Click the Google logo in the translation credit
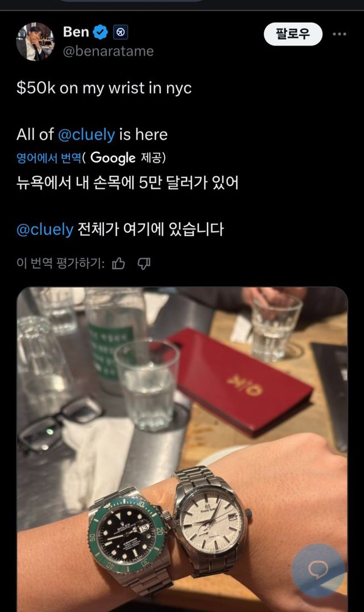364x612 pixels. coord(113,158)
